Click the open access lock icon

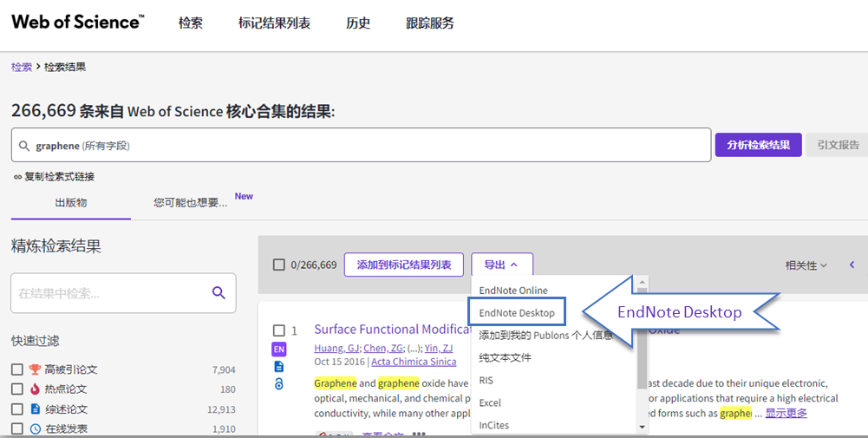tap(279, 383)
